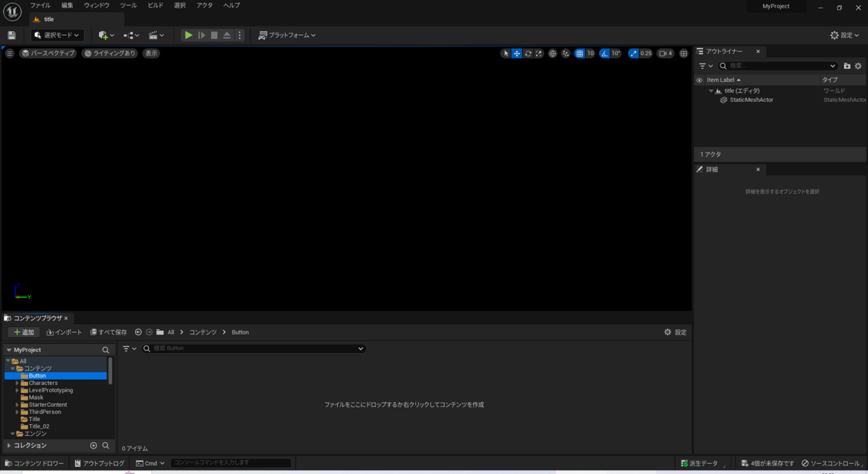Viewport: 868px width, 474px height.
Task: Open the 編集 menu
Action: pos(67,5)
